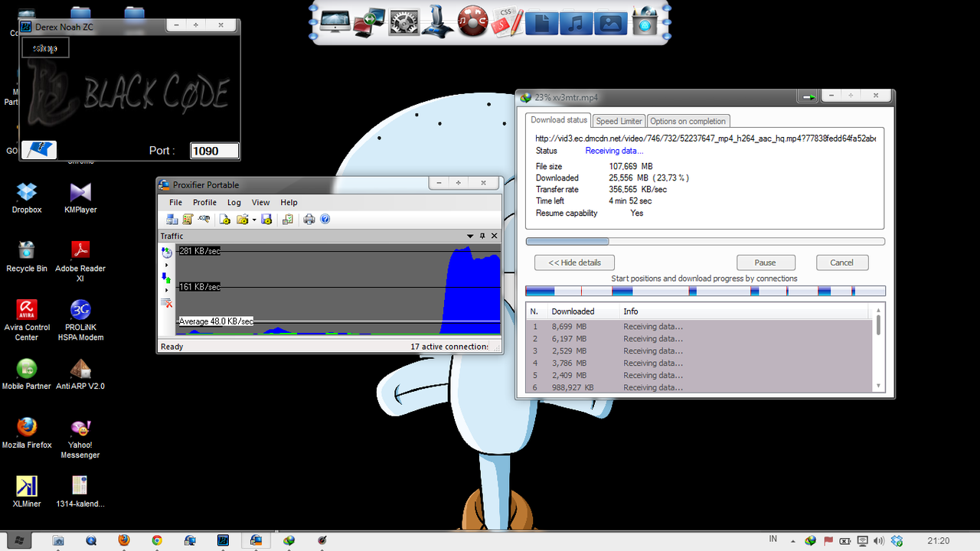Open View menu in Proxifier
The height and width of the screenshot is (551, 980).
point(261,203)
